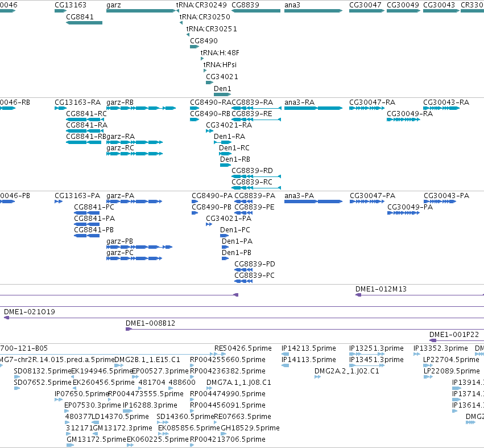This screenshot has height=448, width=484.
Task: Click the CG30049-RA transcript label
Action: 409,114
